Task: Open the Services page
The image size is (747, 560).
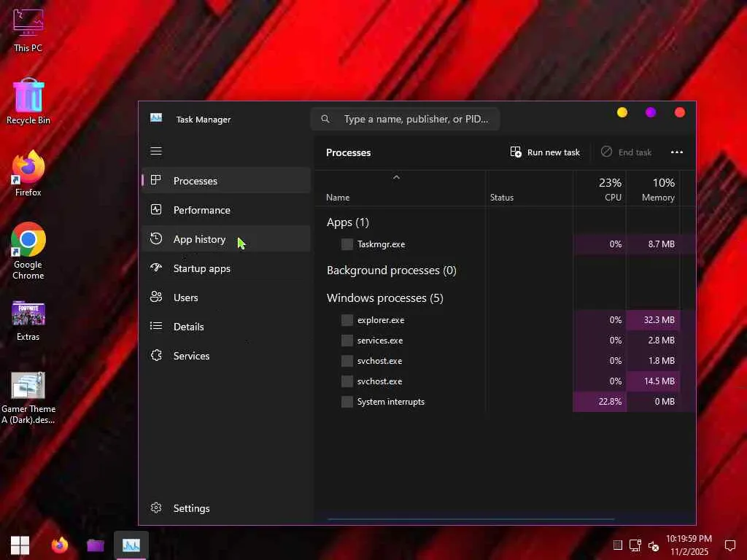Action: [226, 356]
